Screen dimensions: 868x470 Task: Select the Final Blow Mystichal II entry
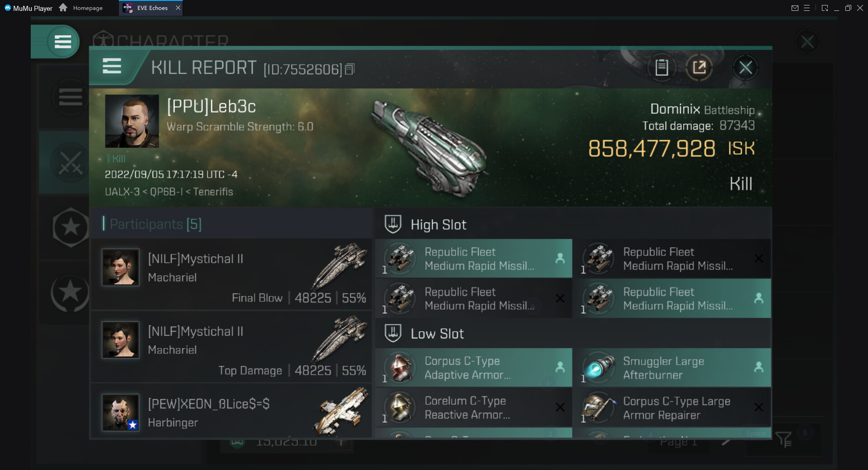(x=231, y=274)
